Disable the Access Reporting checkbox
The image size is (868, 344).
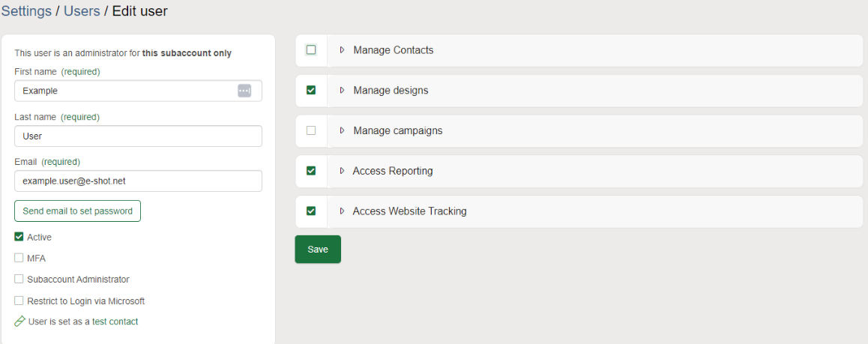click(x=311, y=171)
